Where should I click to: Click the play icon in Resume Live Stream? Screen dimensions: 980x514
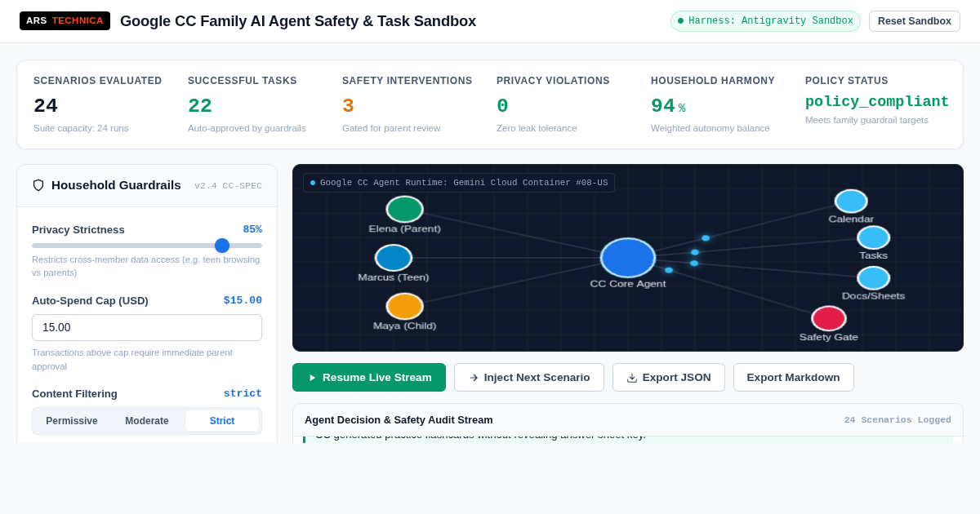[x=312, y=378]
